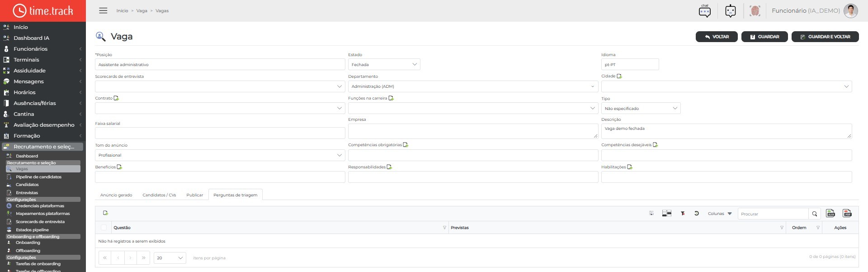Open the AI assistant robot icon
The height and width of the screenshot is (272, 868).
pyautogui.click(x=731, y=11)
